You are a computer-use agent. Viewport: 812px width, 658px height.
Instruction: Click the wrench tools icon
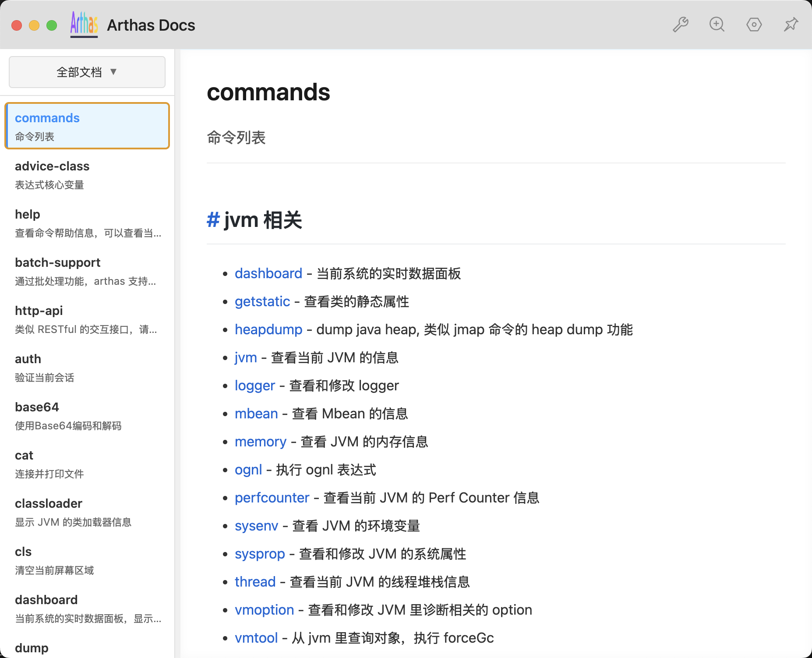coord(680,25)
